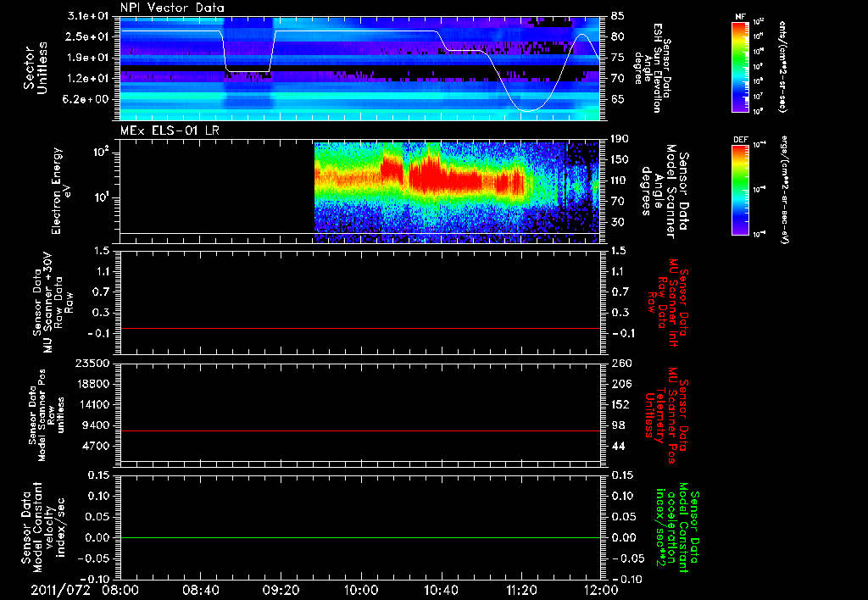Click the '150' scanner angle tick value

coord(621,160)
